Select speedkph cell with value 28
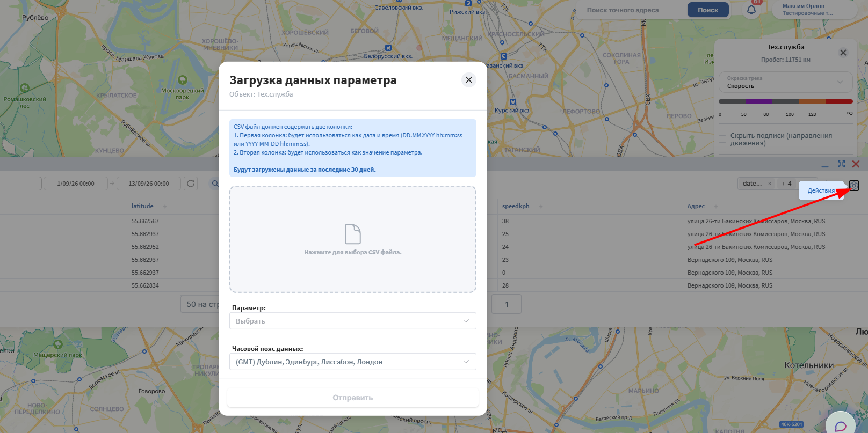 (x=505, y=285)
